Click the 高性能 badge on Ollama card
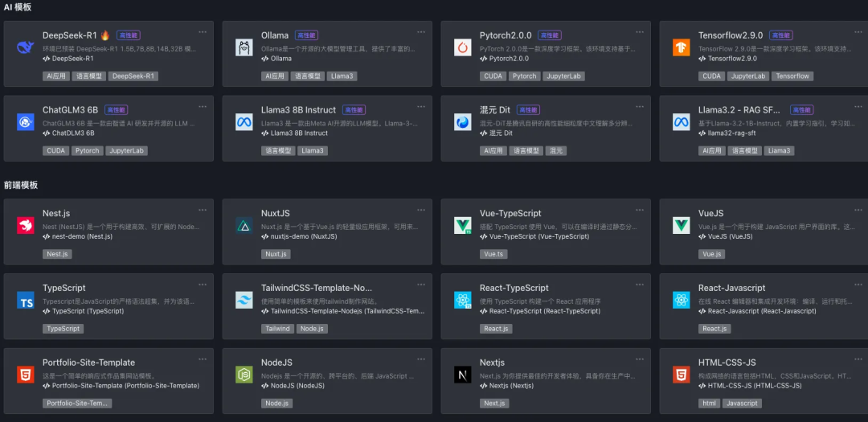Screen dimensions: 868x422 [x=307, y=35]
